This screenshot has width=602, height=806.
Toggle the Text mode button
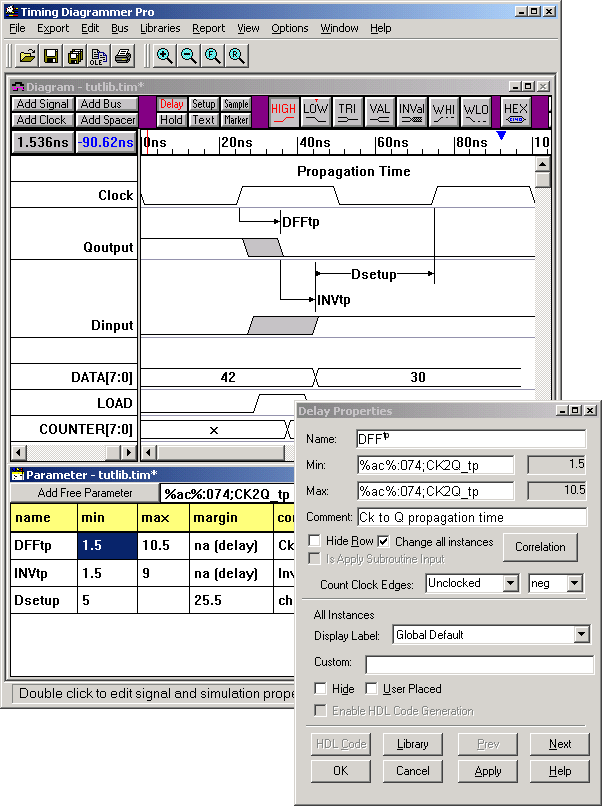point(204,120)
